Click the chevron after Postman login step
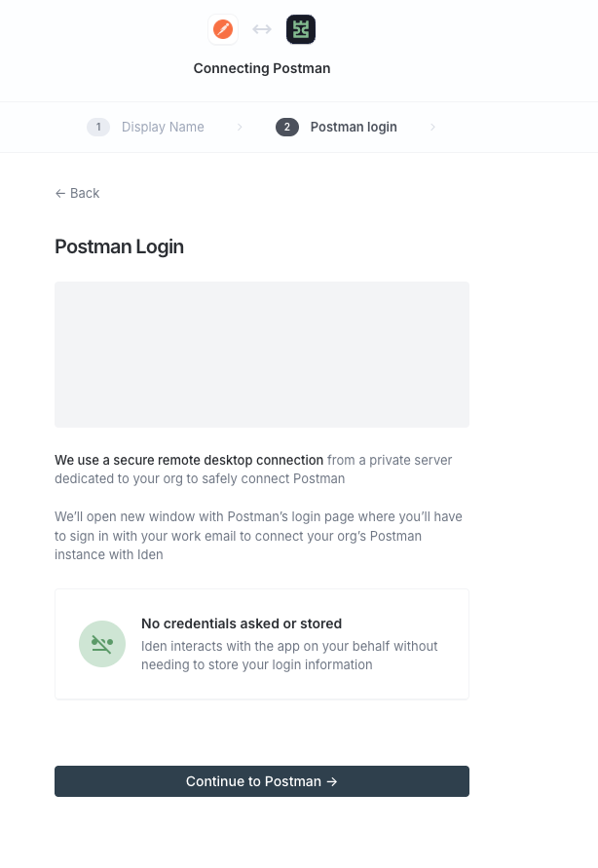The image size is (598, 868). [432, 127]
